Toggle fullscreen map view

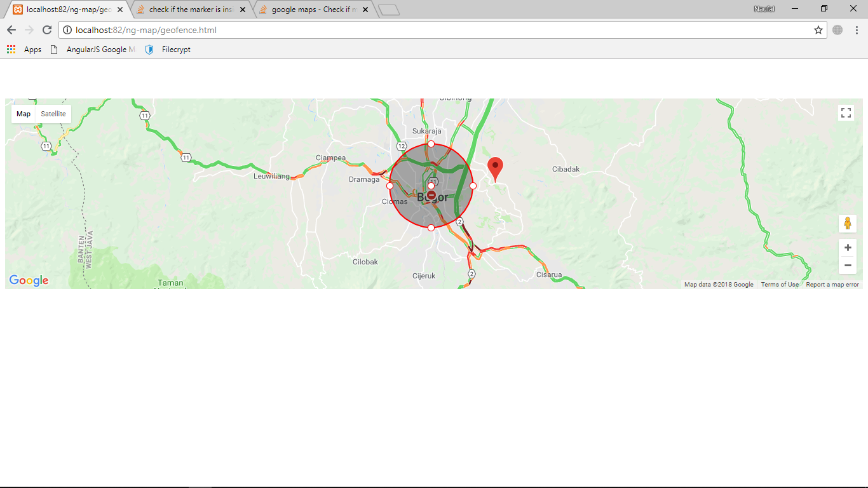846,113
